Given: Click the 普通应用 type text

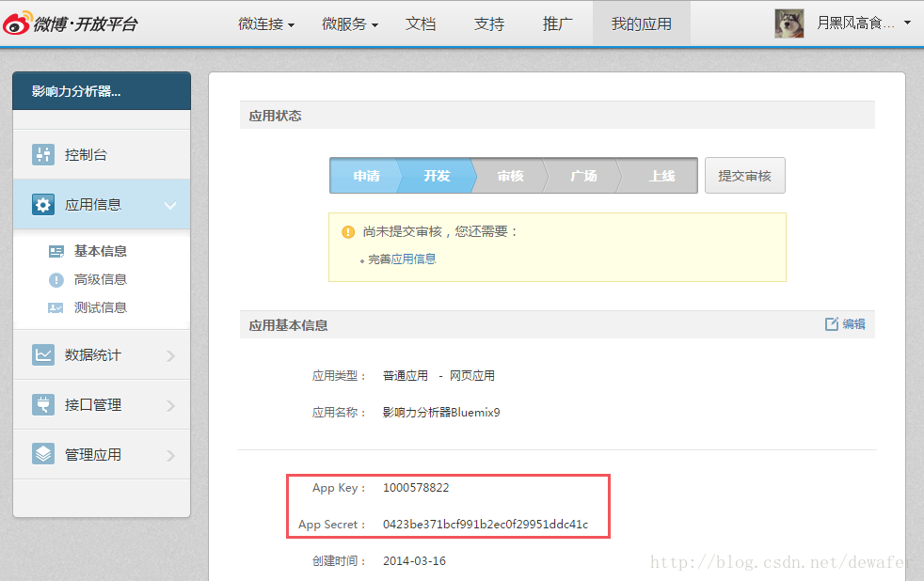Looking at the screenshot, I should pos(406,375).
